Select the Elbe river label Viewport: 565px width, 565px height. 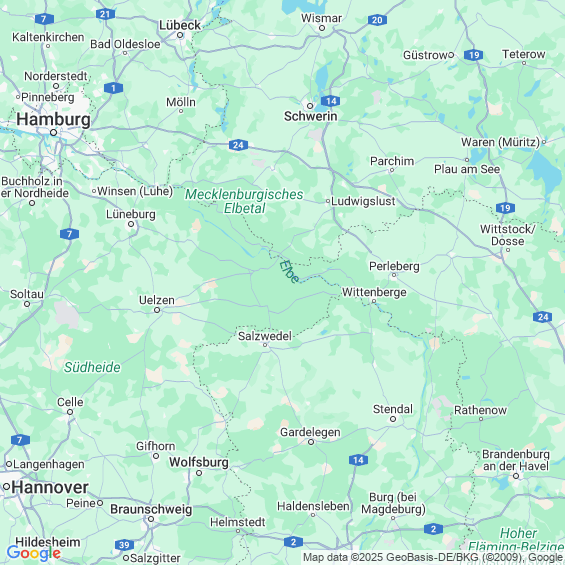pyautogui.click(x=289, y=272)
